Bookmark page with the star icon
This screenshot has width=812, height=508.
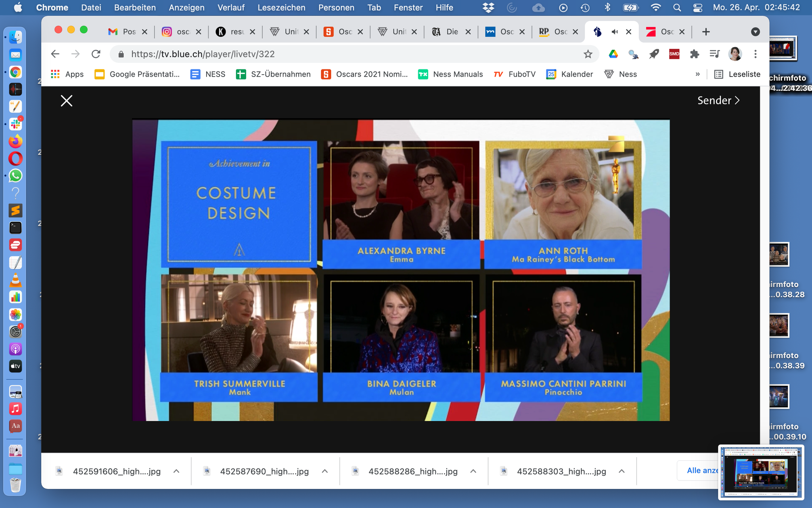point(588,54)
